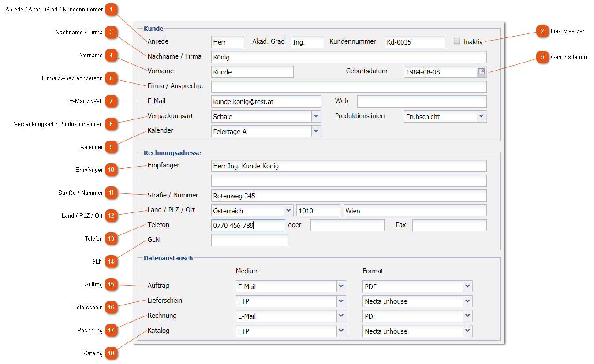Viewport: 594px width, 364px height.
Task: Click the E-Mail input field
Action: click(x=266, y=101)
